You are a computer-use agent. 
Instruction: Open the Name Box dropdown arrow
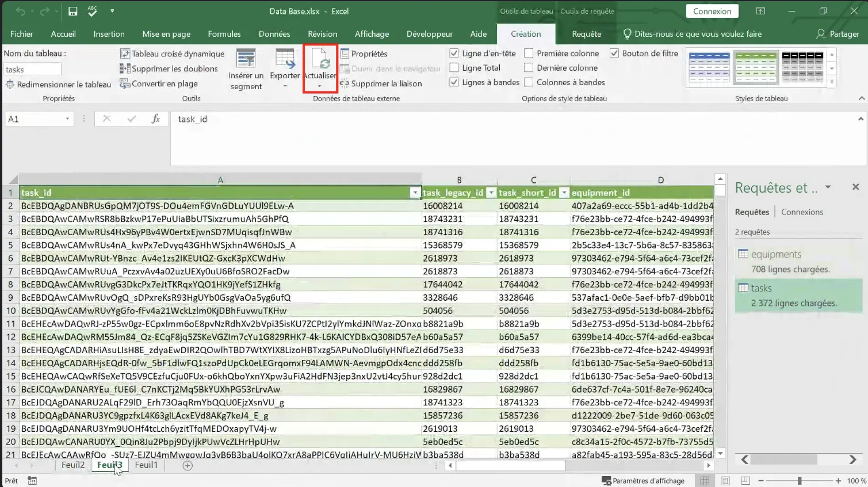point(67,119)
